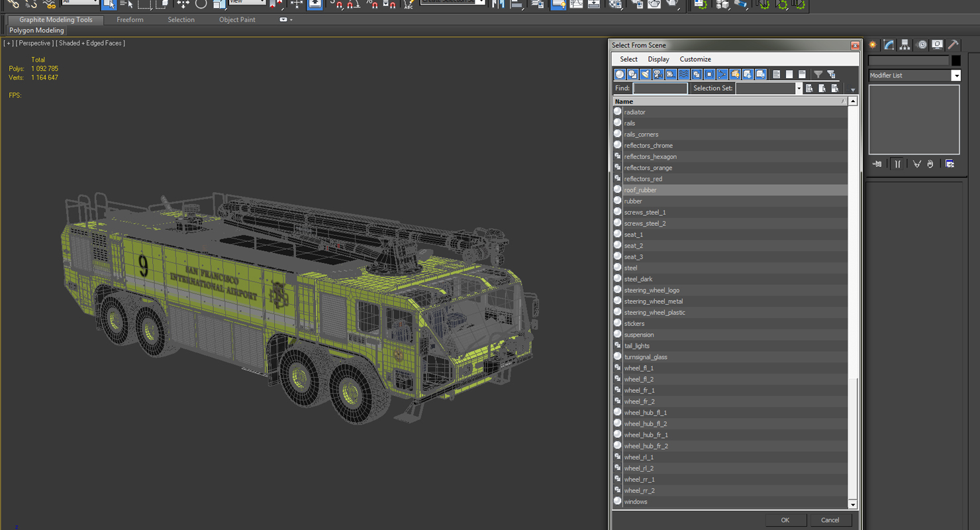Open the viewport [+] menu
Image resolution: width=980 pixels, height=530 pixels.
pyautogui.click(x=9, y=43)
